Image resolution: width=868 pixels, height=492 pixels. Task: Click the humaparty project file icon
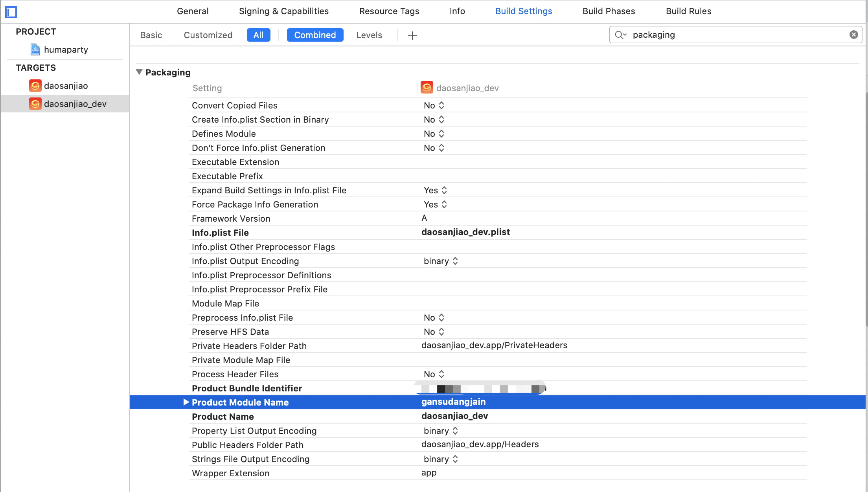(35, 50)
